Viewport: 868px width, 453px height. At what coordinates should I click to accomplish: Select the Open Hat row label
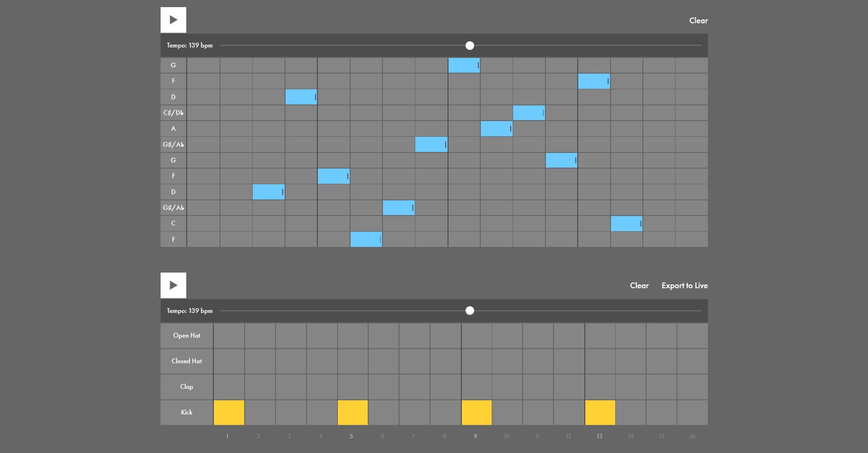187,336
